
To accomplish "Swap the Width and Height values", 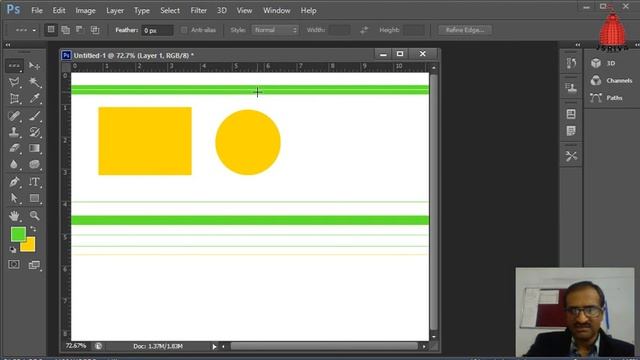I will point(364,30).
